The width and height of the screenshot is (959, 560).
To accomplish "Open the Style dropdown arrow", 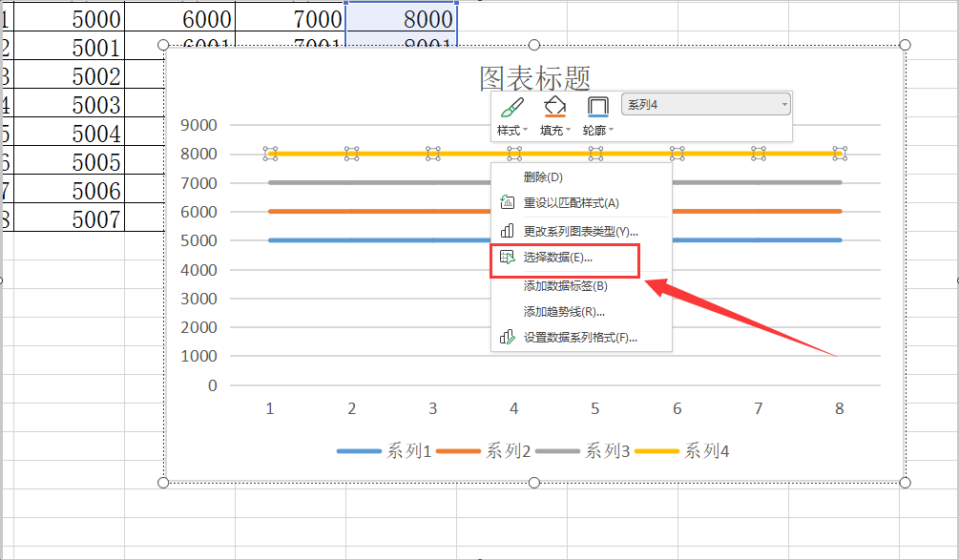I will click(x=526, y=130).
